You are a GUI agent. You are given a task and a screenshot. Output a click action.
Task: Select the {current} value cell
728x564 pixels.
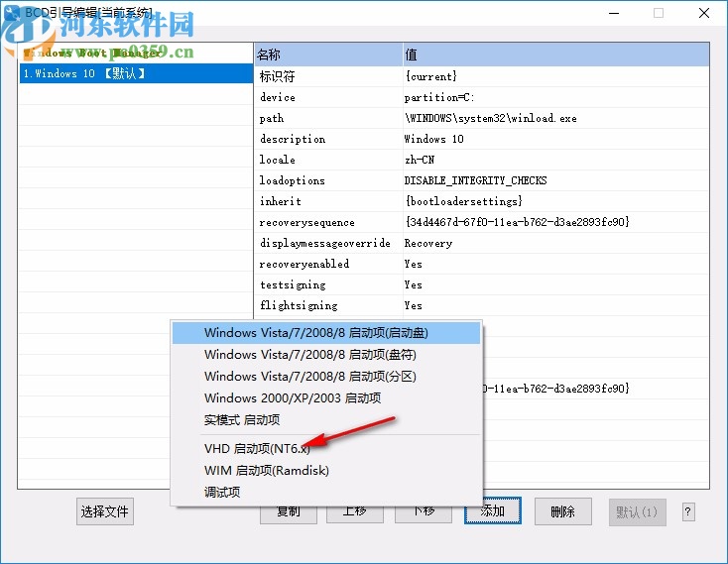pyautogui.click(x=431, y=76)
